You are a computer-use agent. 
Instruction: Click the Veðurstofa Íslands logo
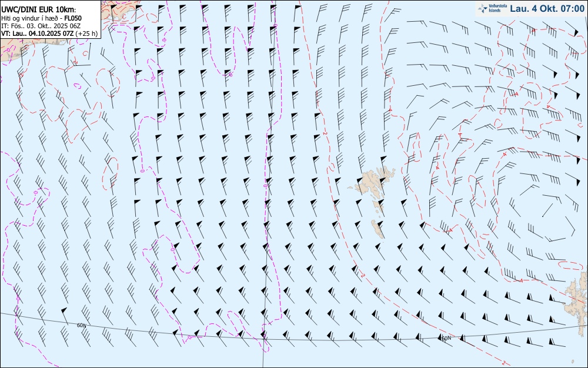pos(492,8)
